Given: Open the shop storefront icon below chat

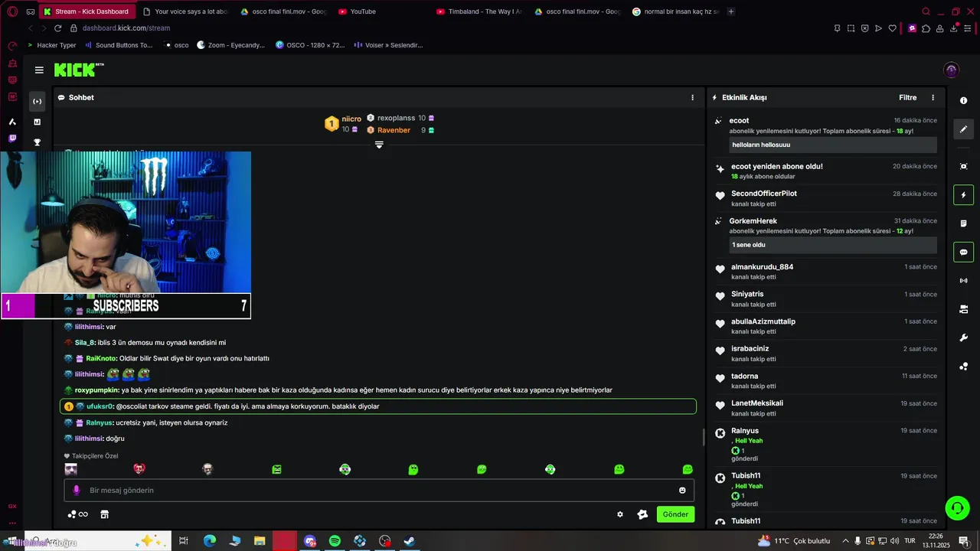Looking at the screenshot, I should pyautogui.click(x=105, y=514).
